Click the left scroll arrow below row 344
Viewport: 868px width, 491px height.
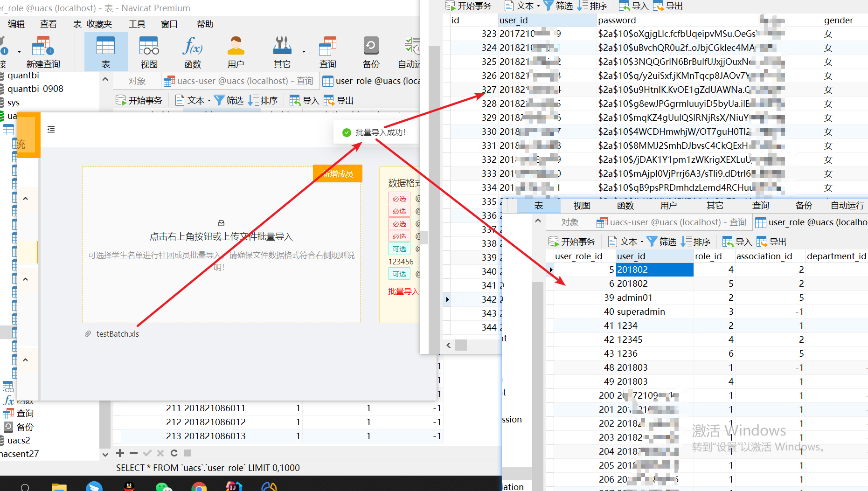click(448, 345)
